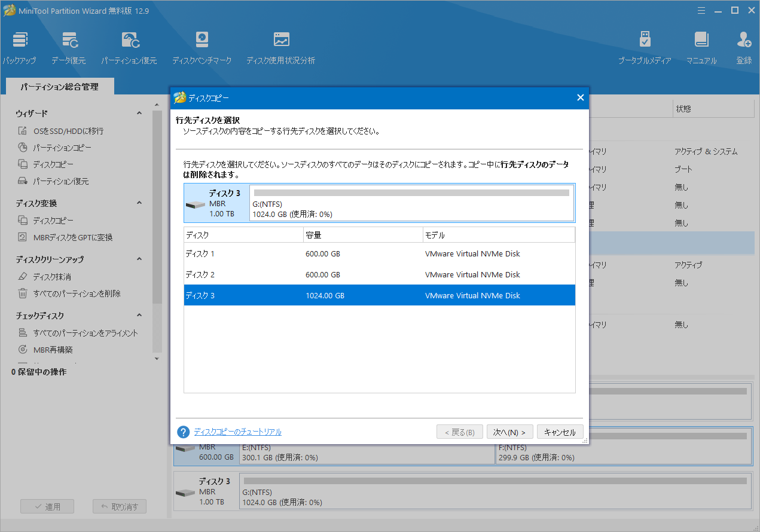Switch to パーティション総合管理 tab
Image resolution: width=760 pixels, height=532 pixels.
click(59, 87)
